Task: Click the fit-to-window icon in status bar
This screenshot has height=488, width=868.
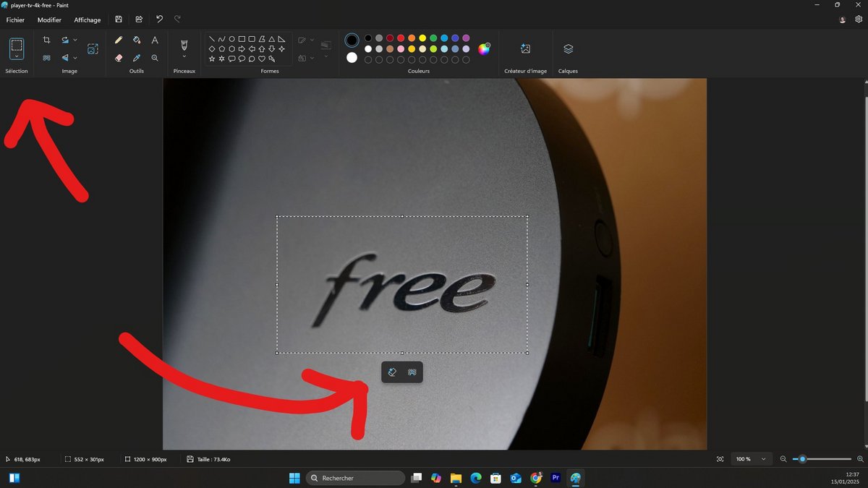Action: pos(720,459)
